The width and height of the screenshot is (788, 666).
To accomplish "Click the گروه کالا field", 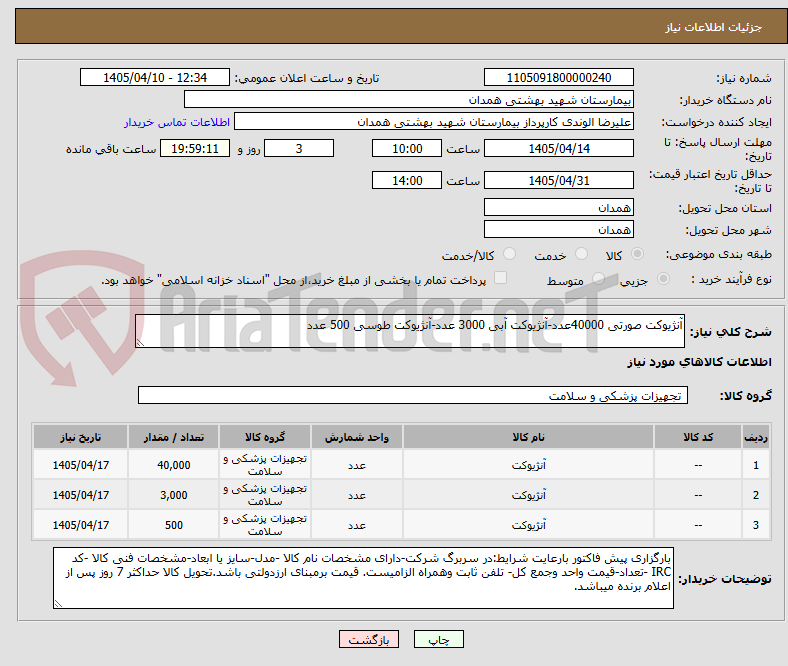I will tap(413, 395).
